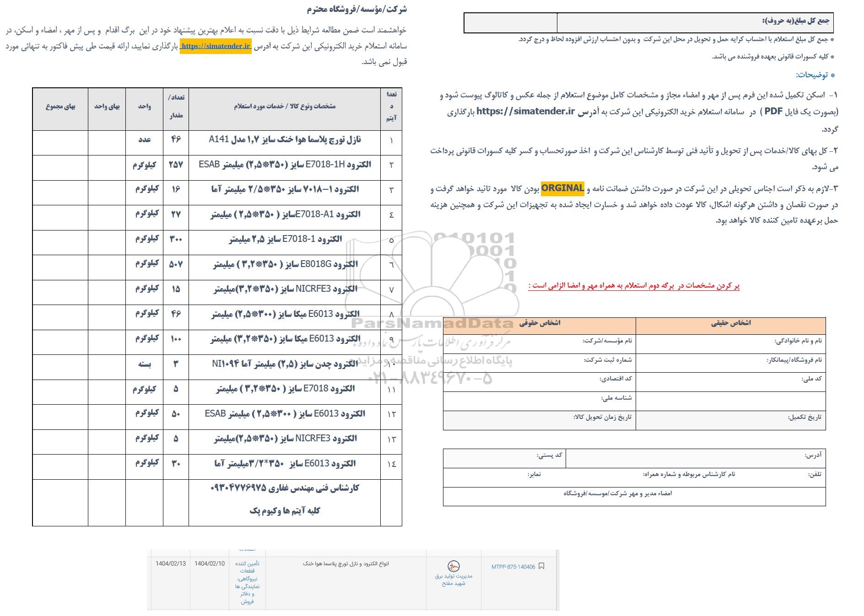Click the شماره ثبت شرکت field
This screenshot has height=616, width=864.
coord(539,362)
